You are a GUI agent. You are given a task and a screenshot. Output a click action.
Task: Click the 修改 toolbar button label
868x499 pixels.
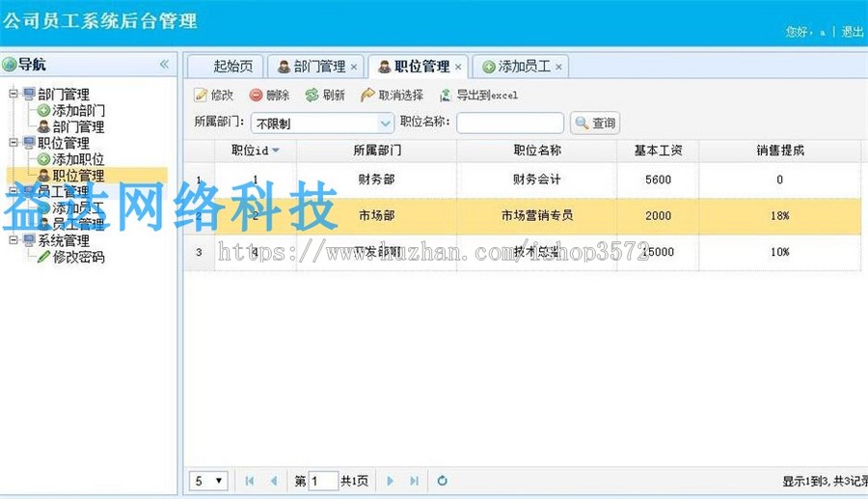(222, 96)
